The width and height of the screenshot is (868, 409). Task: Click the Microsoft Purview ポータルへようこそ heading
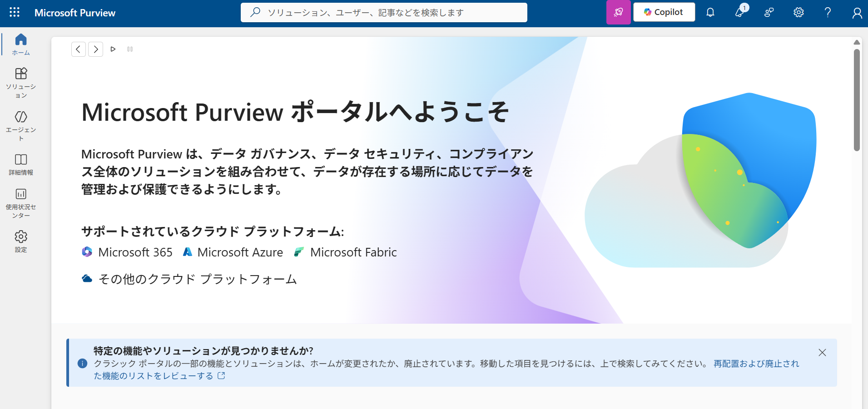click(295, 112)
